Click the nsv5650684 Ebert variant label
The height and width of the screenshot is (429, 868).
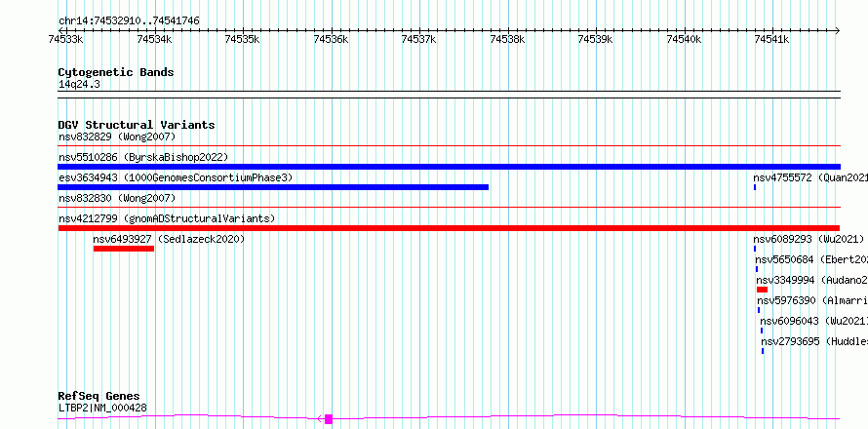(x=811, y=259)
